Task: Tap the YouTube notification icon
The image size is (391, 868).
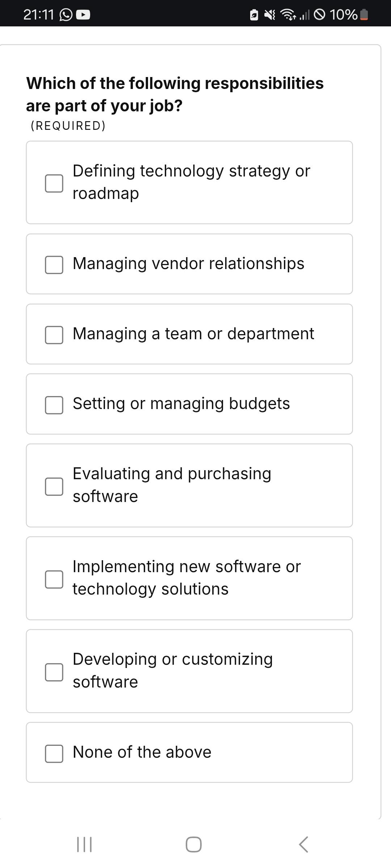Action: point(83,15)
